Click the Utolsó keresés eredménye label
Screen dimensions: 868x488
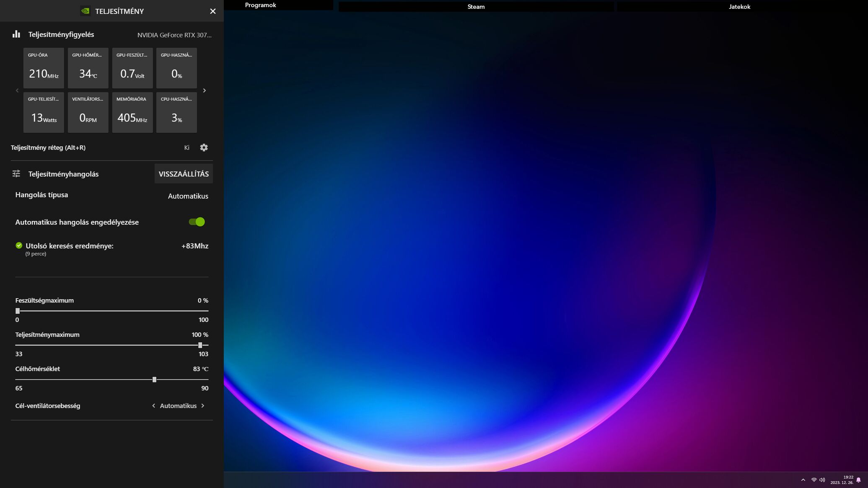[x=70, y=246]
